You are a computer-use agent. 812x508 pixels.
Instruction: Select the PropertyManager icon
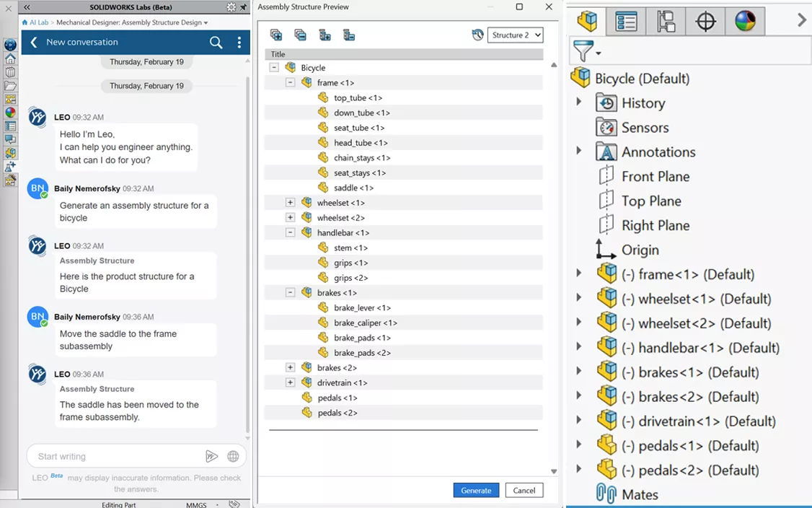pos(626,21)
